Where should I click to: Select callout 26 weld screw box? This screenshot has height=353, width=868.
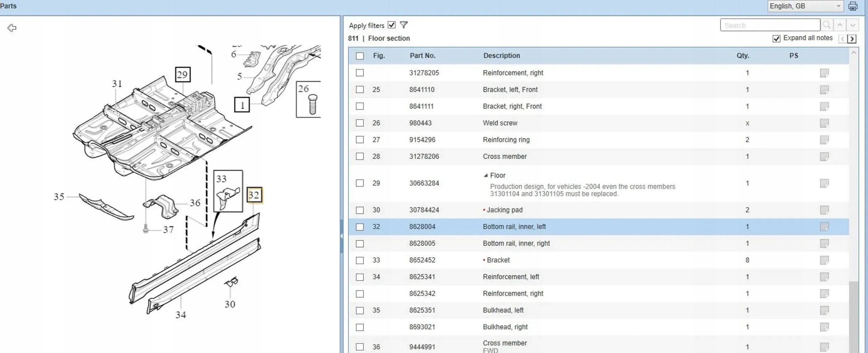[308, 99]
